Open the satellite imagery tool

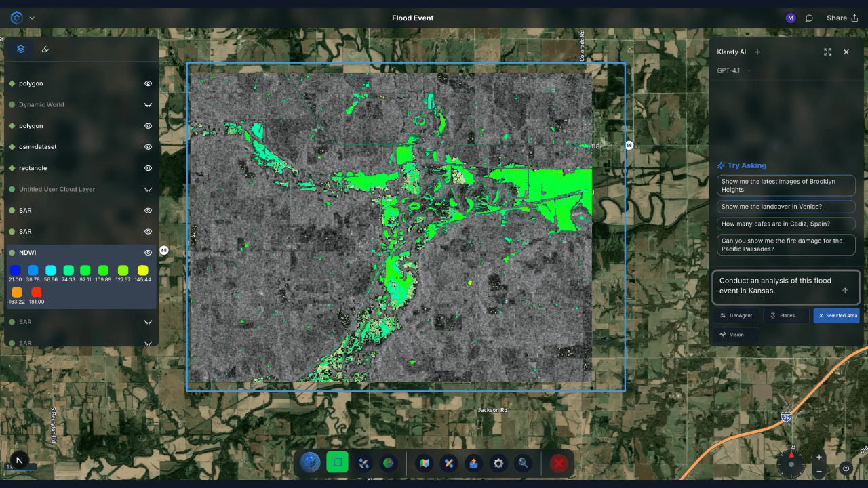point(363,464)
